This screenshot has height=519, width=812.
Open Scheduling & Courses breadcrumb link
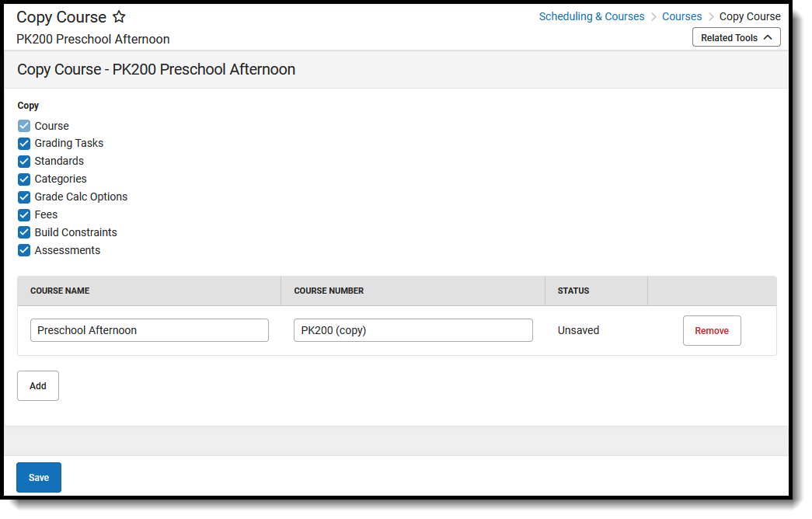tap(591, 16)
